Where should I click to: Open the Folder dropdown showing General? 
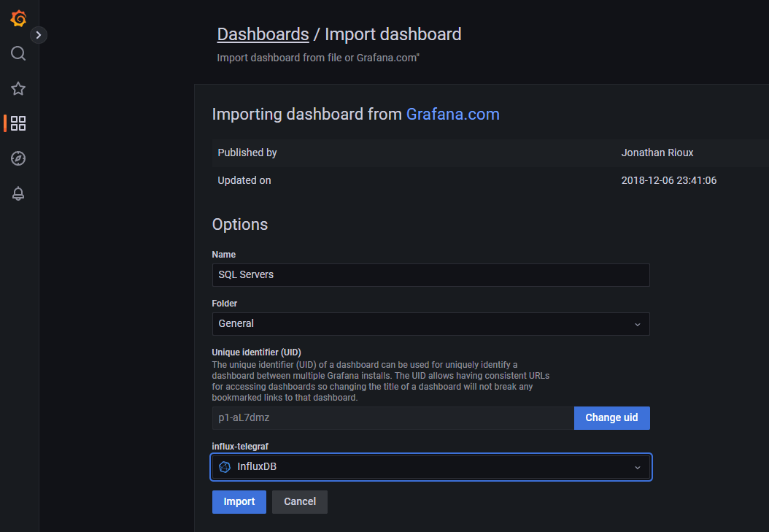430,323
